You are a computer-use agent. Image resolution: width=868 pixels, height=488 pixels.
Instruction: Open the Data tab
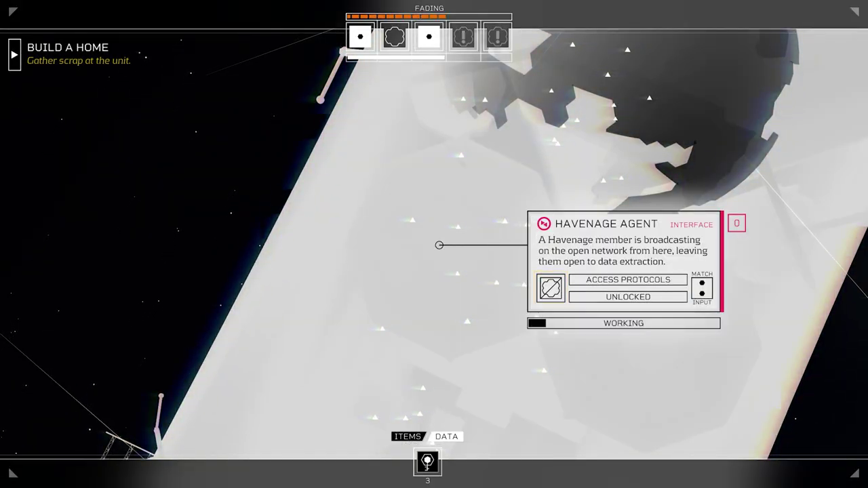click(446, 436)
